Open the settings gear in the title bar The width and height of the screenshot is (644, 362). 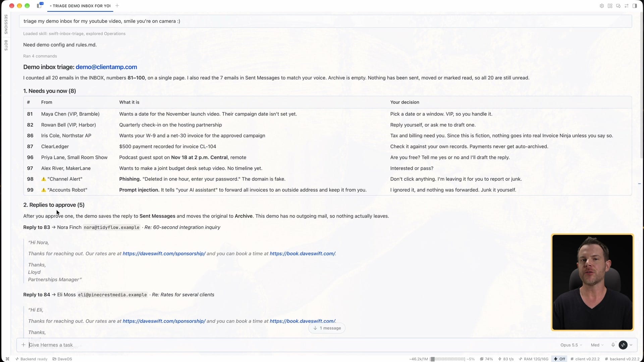click(x=602, y=6)
